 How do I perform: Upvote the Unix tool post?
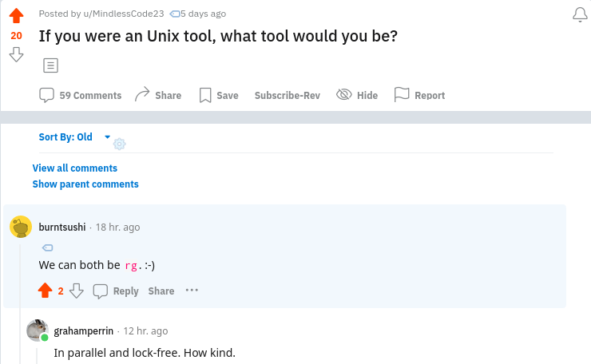click(16, 16)
